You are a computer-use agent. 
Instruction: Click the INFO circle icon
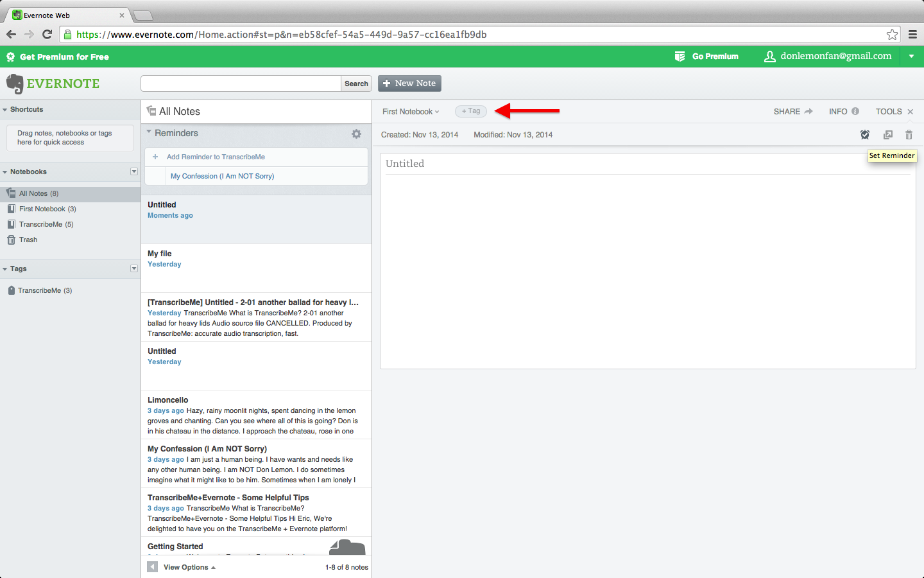[855, 111]
